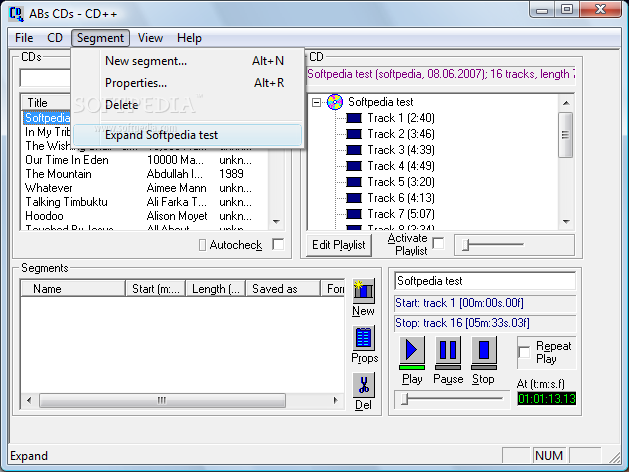Click CD tree scroll up arrow

tap(566, 103)
